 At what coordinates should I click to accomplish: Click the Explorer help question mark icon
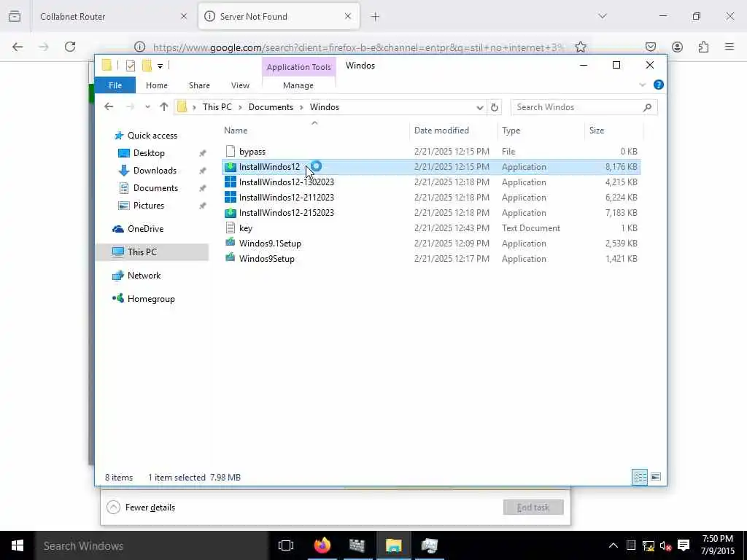pyautogui.click(x=659, y=85)
